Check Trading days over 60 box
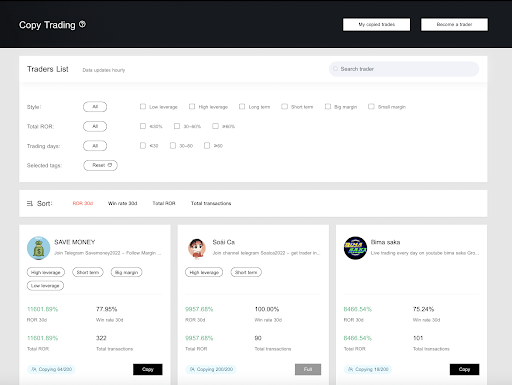The height and width of the screenshot is (385, 512). coord(207,146)
